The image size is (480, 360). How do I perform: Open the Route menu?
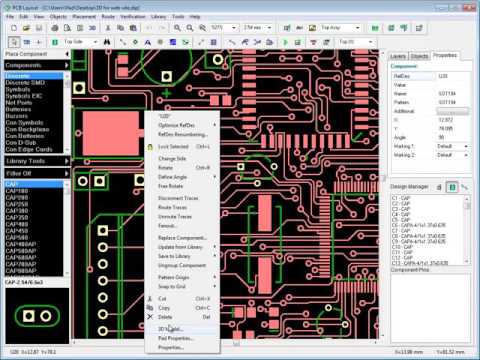108,16
